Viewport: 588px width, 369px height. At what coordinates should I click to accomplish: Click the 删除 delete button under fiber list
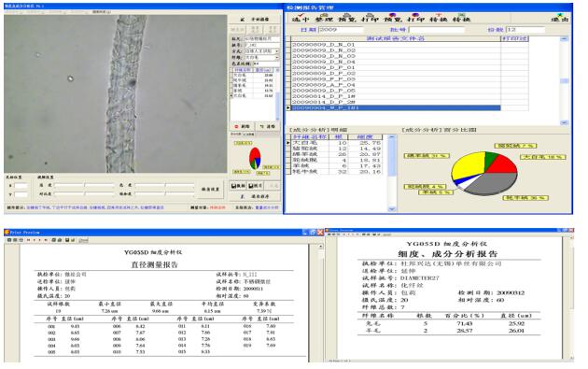pos(242,126)
